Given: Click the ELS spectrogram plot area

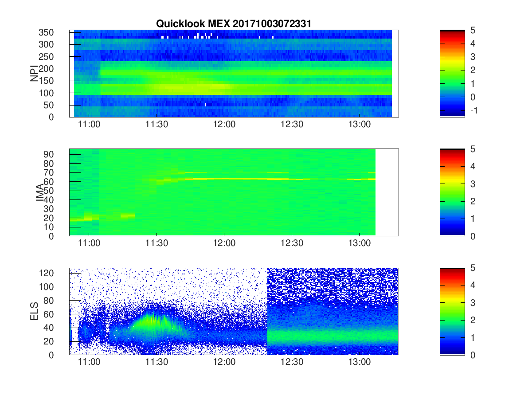Looking at the screenshot, I should tap(234, 311).
